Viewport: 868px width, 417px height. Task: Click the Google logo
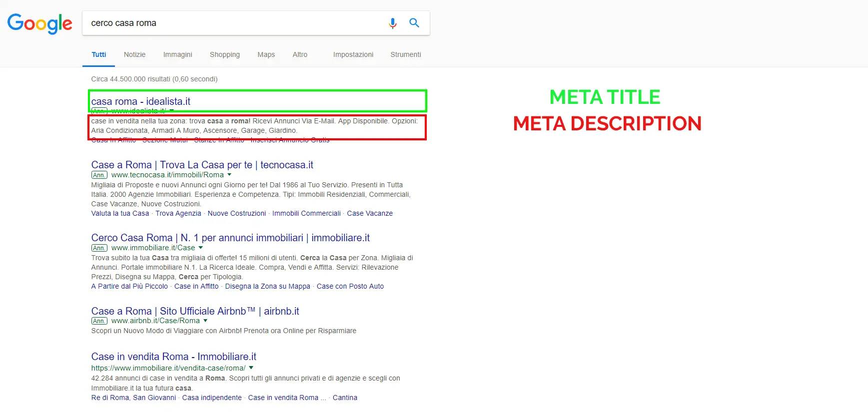point(40,23)
